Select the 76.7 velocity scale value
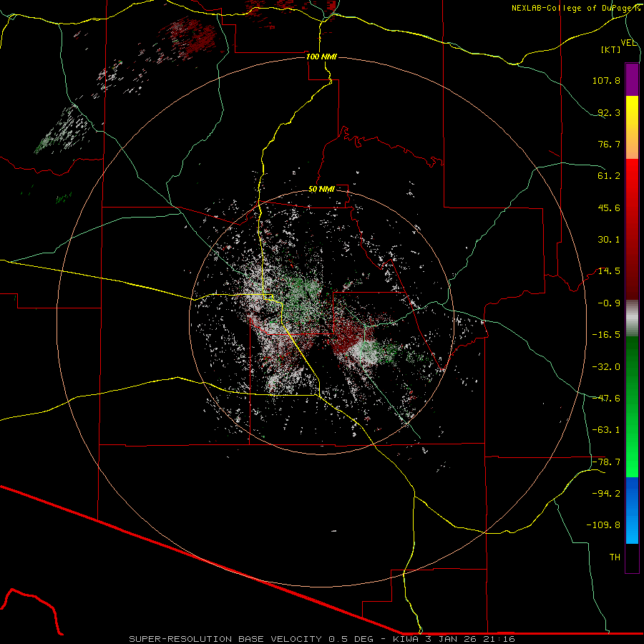Viewport: 644px width, 644px height. click(x=609, y=144)
